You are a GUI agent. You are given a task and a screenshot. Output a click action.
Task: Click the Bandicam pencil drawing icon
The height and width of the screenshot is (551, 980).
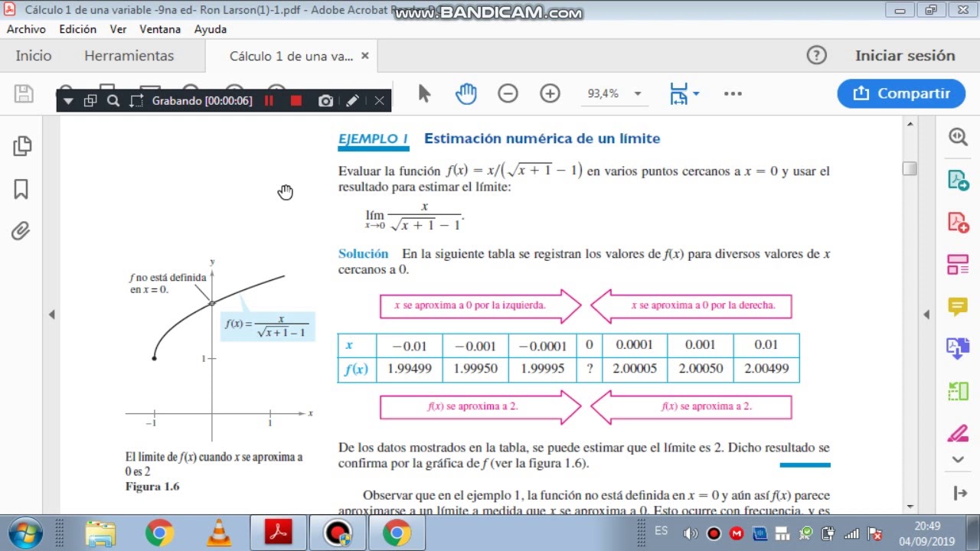[352, 100]
